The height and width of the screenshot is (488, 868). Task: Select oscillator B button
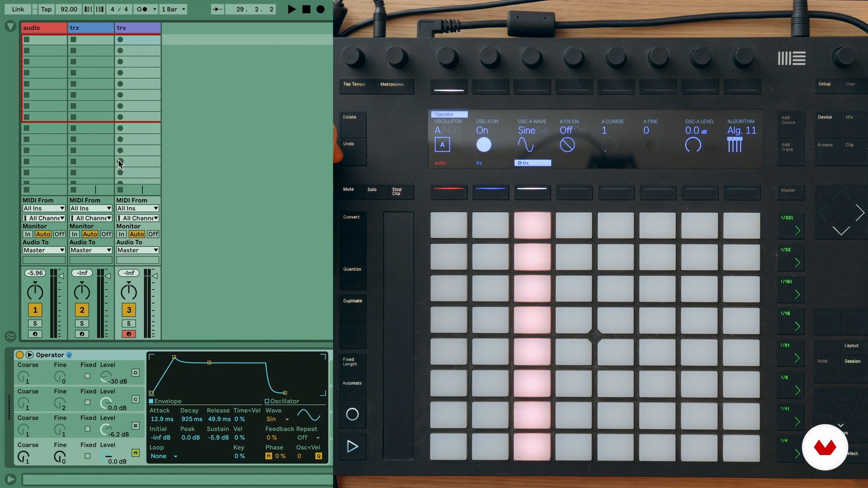(x=136, y=426)
